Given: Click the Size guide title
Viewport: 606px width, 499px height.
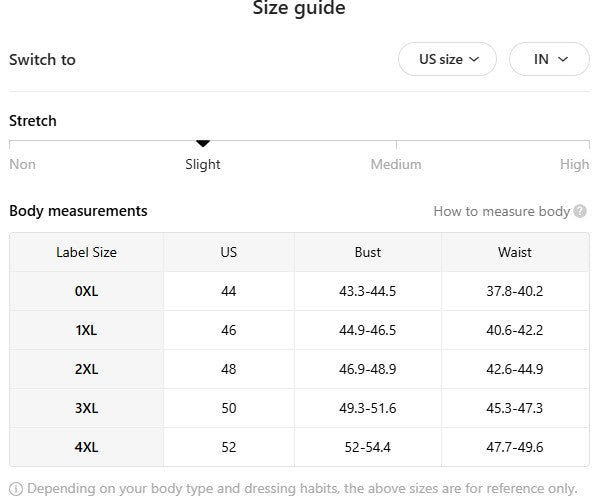Looking at the screenshot, I should click(x=299, y=9).
